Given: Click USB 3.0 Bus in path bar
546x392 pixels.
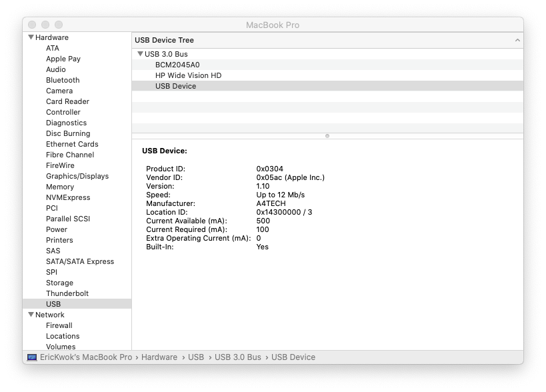Looking at the screenshot, I should pos(238,357).
